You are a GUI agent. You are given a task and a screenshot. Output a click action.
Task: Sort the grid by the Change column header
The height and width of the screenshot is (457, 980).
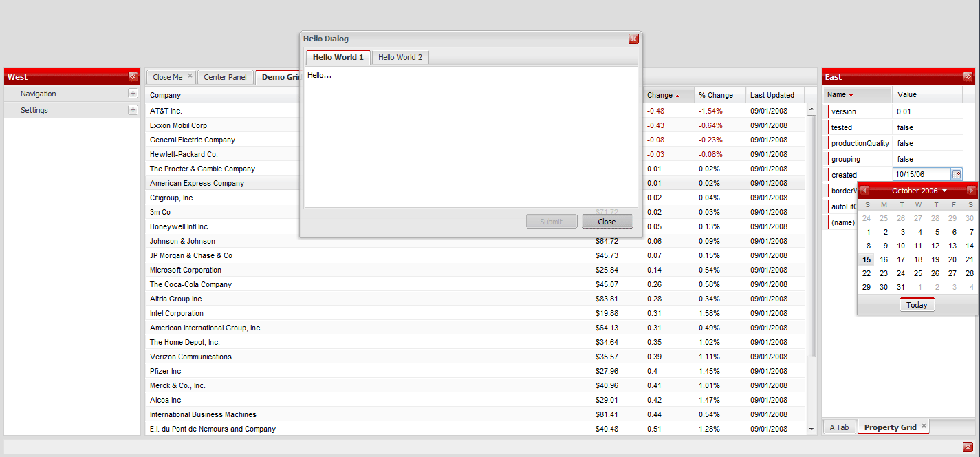[660, 95]
